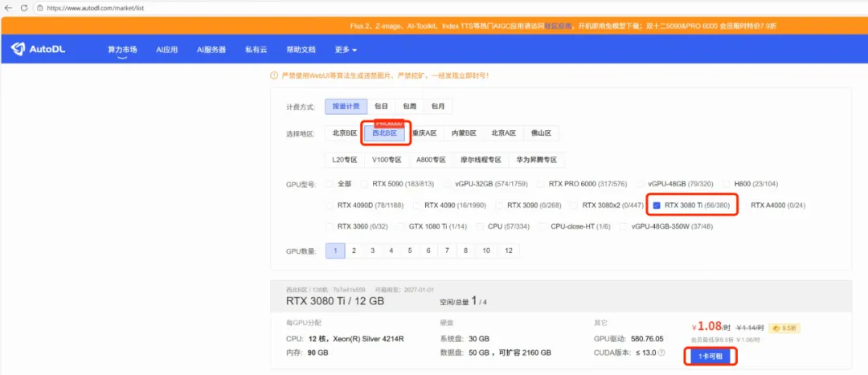
Task: Check the vGPU-32GB checkbox
Action: tap(448, 184)
